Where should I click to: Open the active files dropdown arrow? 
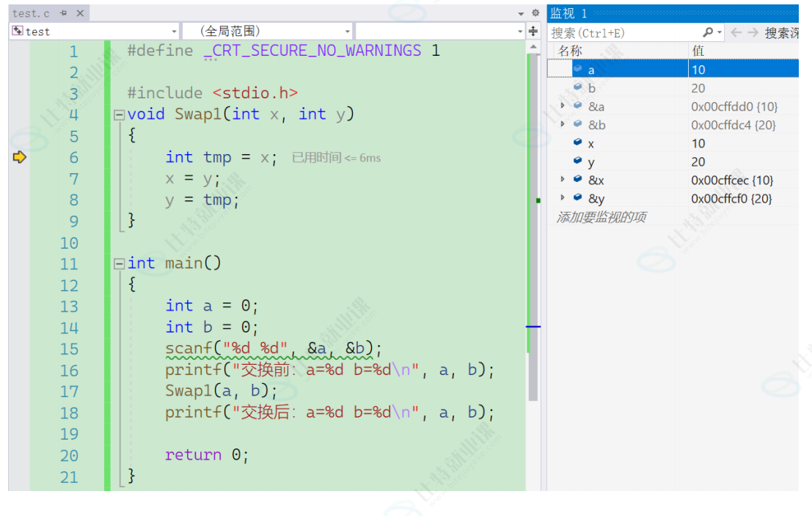coord(521,13)
